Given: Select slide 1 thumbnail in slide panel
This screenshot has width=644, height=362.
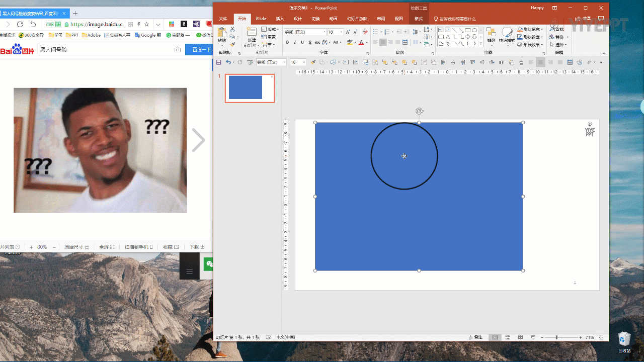Looking at the screenshot, I should pyautogui.click(x=250, y=88).
